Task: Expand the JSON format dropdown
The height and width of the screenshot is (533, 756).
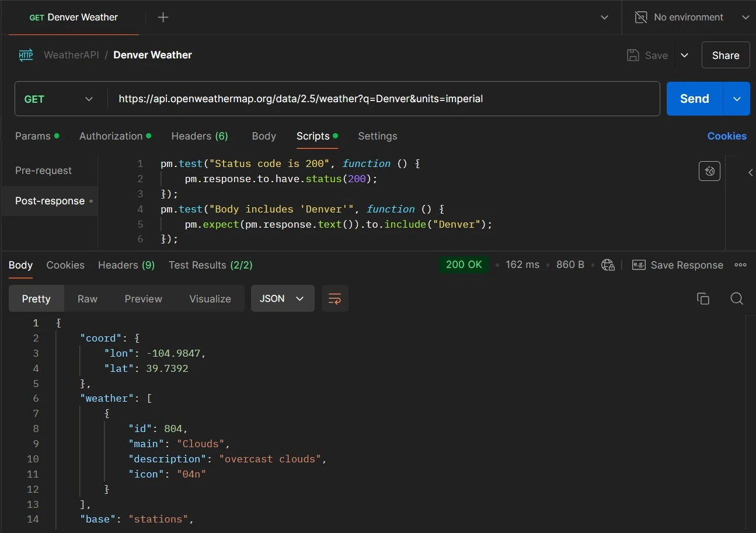Action: (283, 299)
